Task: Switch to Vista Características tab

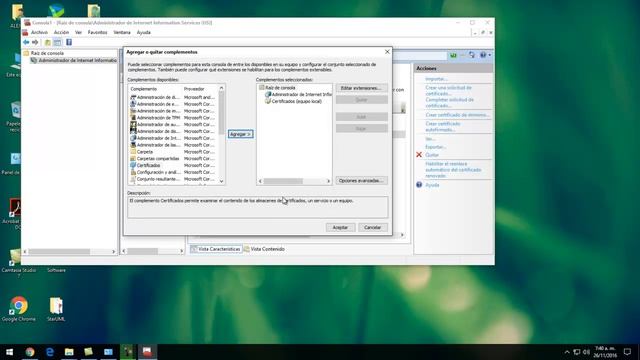Action: click(x=216, y=249)
